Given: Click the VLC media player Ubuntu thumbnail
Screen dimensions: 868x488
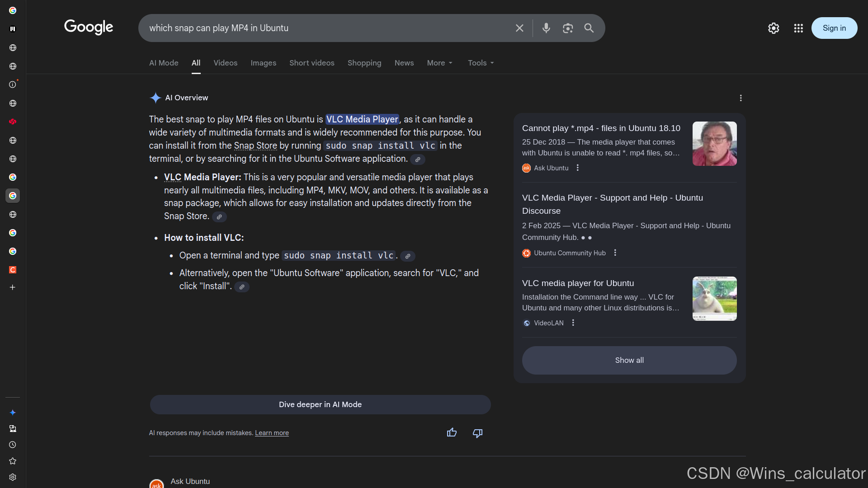Looking at the screenshot, I should click(x=714, y=299).
